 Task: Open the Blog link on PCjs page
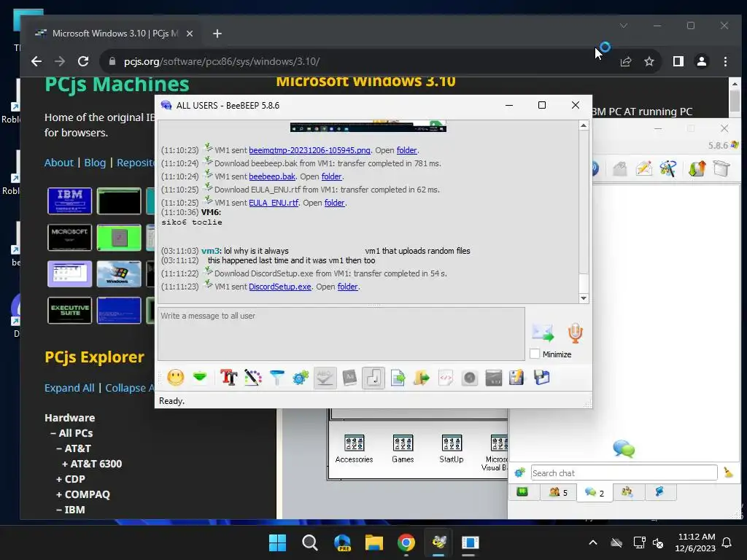point(95,163)
